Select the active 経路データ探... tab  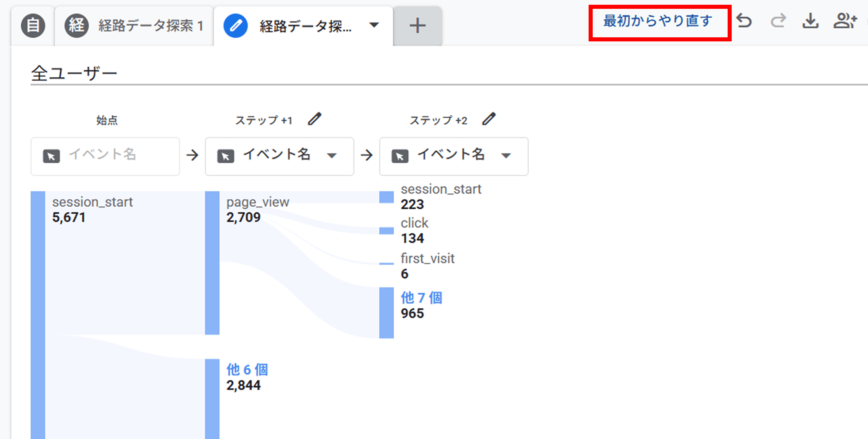(x=304, y=26)
